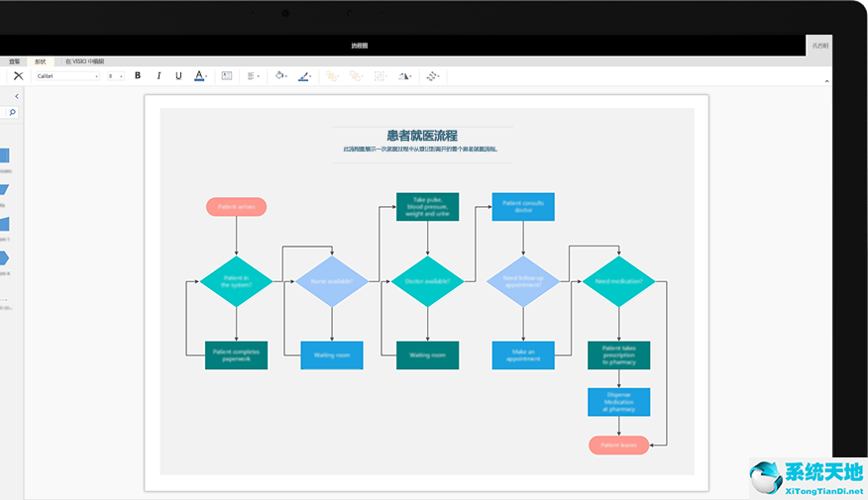Select the Patient arrives start shape
Screen dimensions: 868x500
point(237,207)
